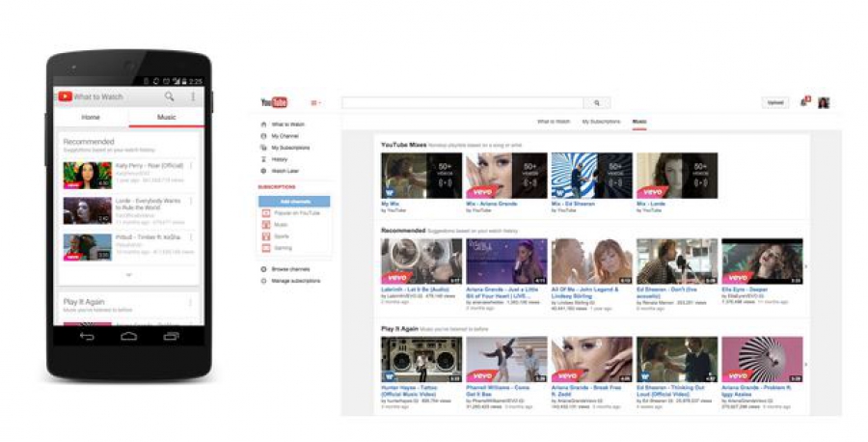Click the magnifier search button on desktop

point(597,102)
